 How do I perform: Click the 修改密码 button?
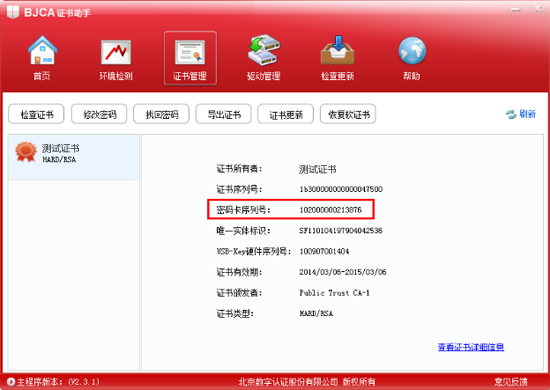coord(99,114)
